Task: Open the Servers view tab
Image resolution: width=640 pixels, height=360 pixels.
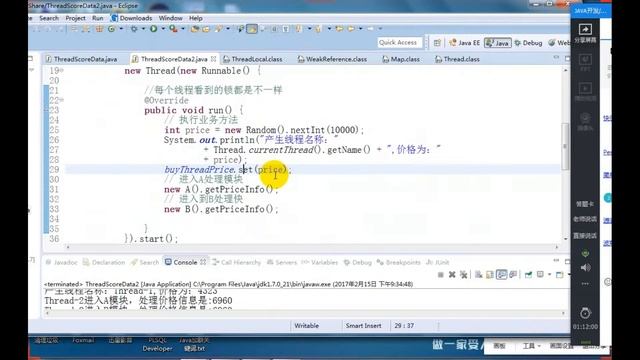Action: point(282,262)
